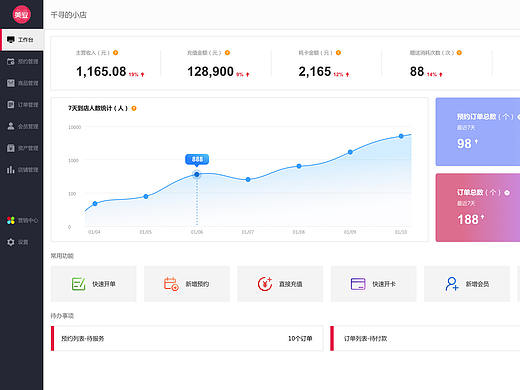Open 资产管理 asset management
Image resolution: width=520 pixels, height=390 pixels.
[x=22, y=148]
